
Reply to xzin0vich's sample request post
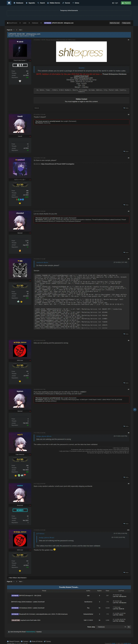pyautogui.click(x=126, y=205)
